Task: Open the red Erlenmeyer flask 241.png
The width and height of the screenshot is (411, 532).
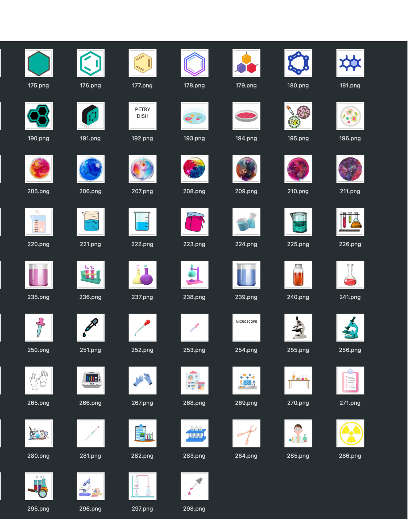Action: pyautogui.click(x=350, y=275)
